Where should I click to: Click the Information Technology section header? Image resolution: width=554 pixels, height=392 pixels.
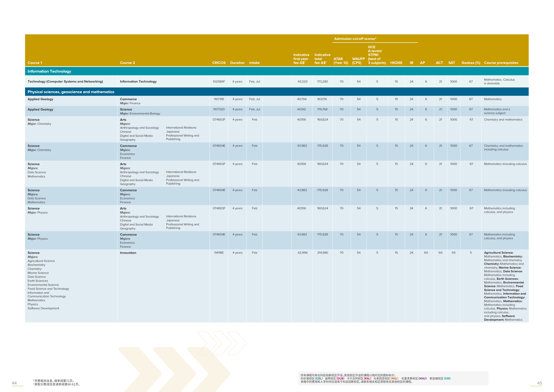click(49, 71)
